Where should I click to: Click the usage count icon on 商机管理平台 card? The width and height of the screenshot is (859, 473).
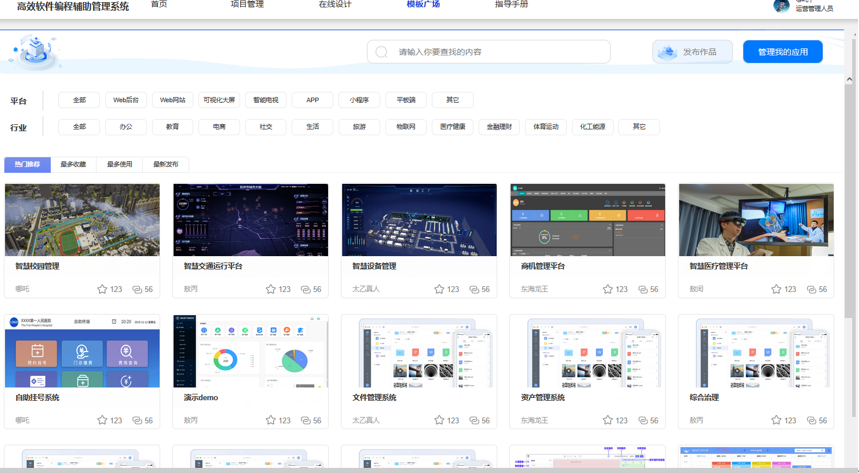[643, 289]
